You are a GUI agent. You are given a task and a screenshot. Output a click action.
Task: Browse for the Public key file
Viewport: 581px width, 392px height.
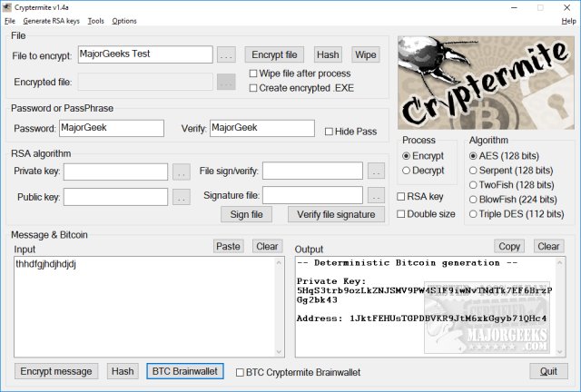(x=182, y=197)
